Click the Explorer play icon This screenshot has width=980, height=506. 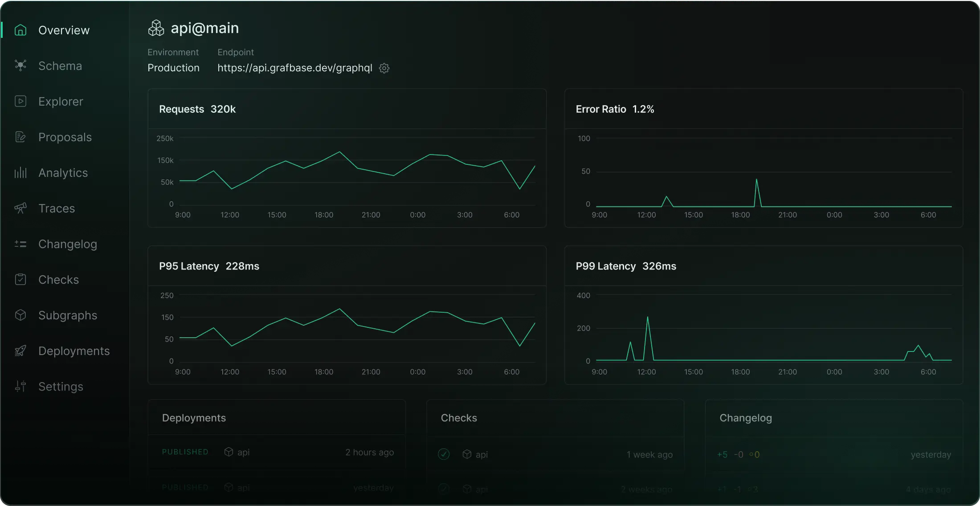tap(20, 101)
